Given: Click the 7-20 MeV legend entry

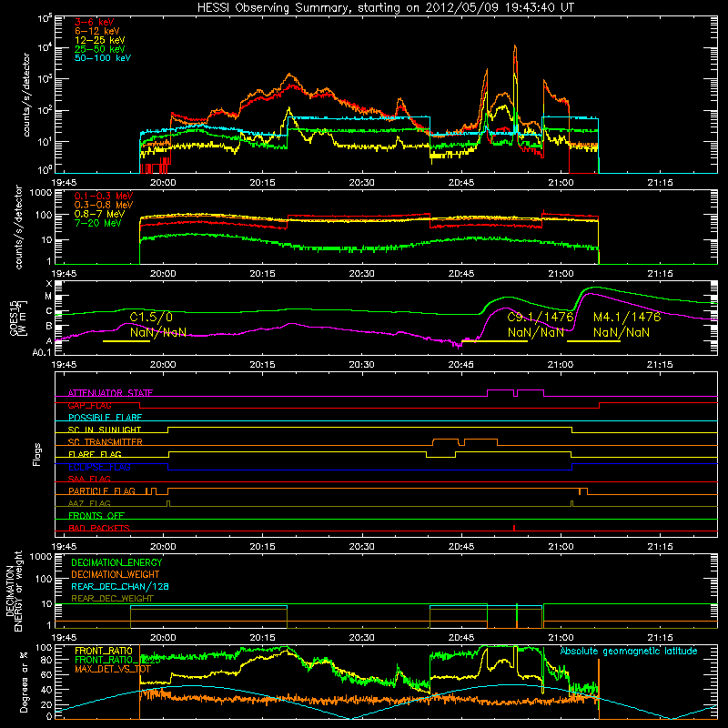Looking at the screenshot, I should pyautogui.click(x=98, y=223).
